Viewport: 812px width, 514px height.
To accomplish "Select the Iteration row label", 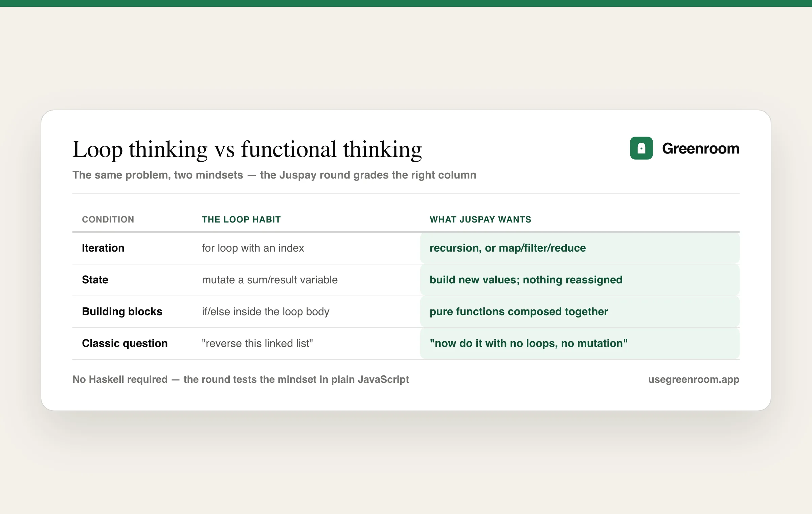I will coord(103,248).
